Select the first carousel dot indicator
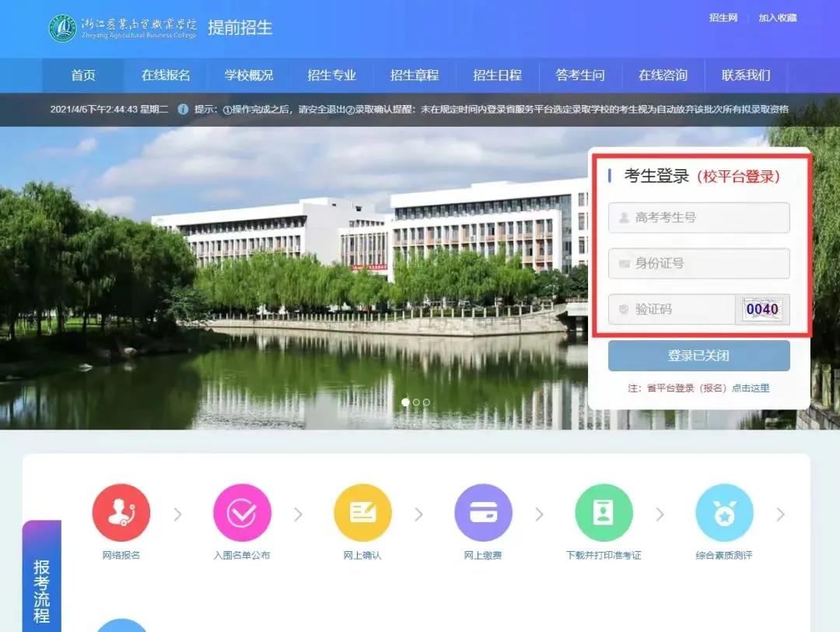The image size is (840, 632). pyautogui.click(x=405, y=402)
